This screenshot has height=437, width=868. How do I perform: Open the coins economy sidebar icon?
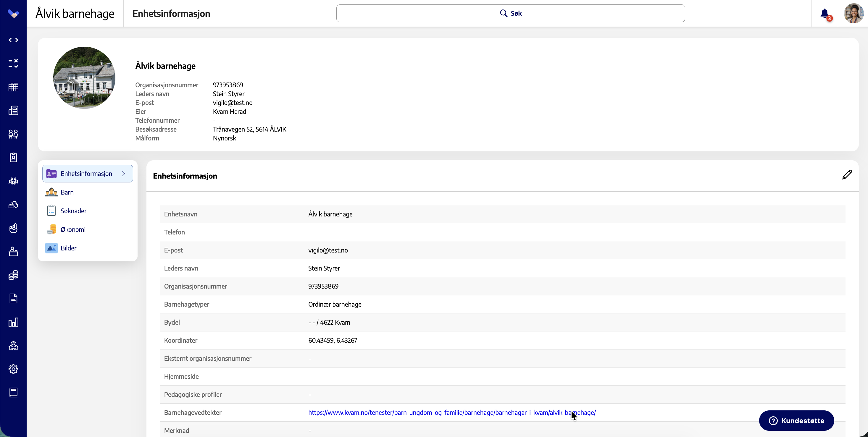tap(13, 275)
